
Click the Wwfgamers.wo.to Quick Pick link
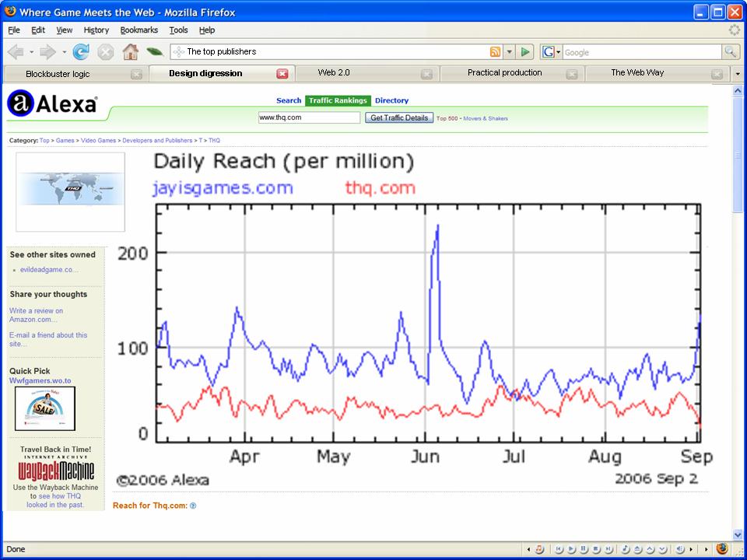pos(40,381)
